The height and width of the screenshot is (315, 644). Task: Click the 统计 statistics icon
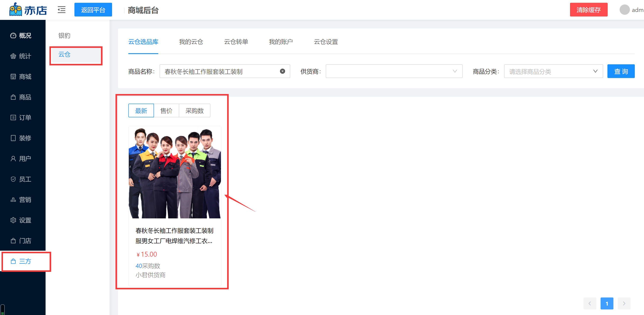[x=13, y=56]
